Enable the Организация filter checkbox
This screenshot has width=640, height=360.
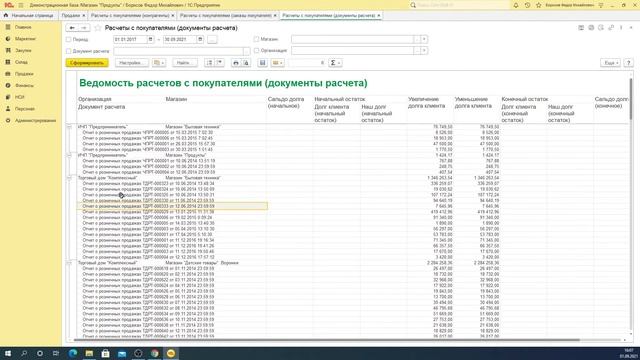coord(256,51)
